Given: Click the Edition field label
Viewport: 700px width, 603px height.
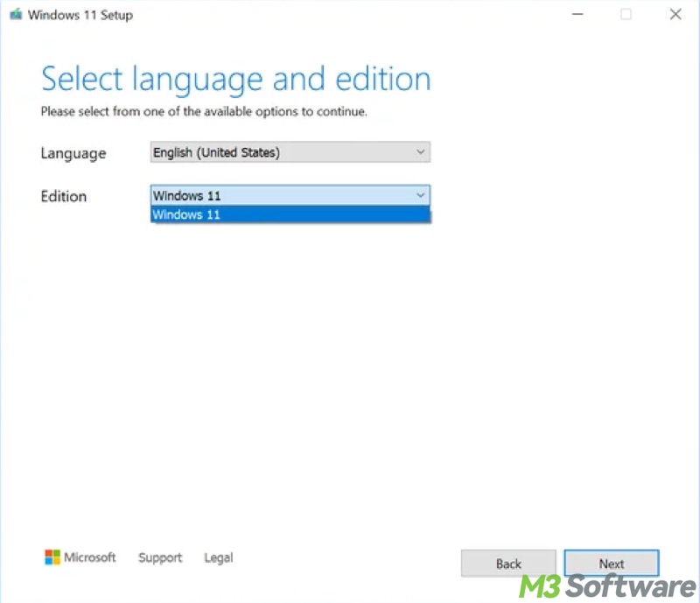Looking at the screenshot, I should [x=64, y=196].
